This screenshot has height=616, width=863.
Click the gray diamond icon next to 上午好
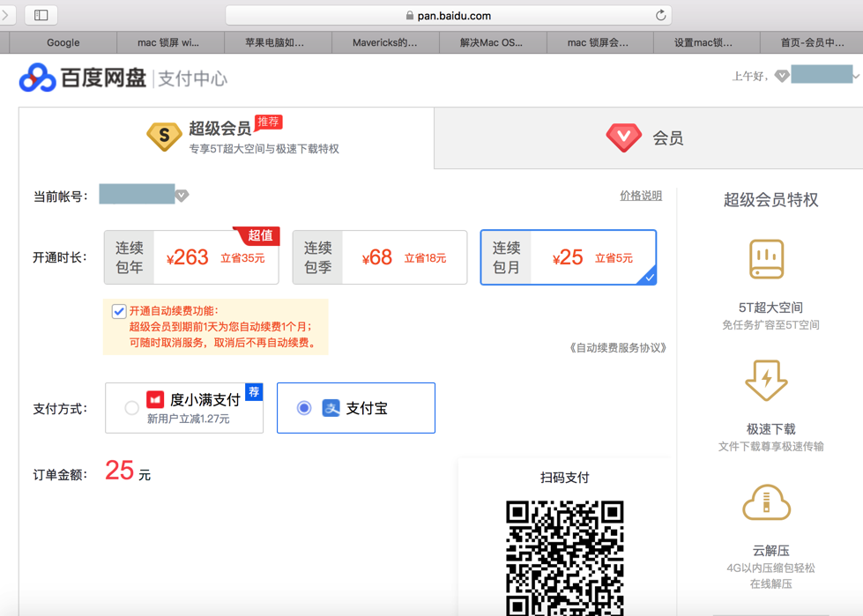point(782,76)
